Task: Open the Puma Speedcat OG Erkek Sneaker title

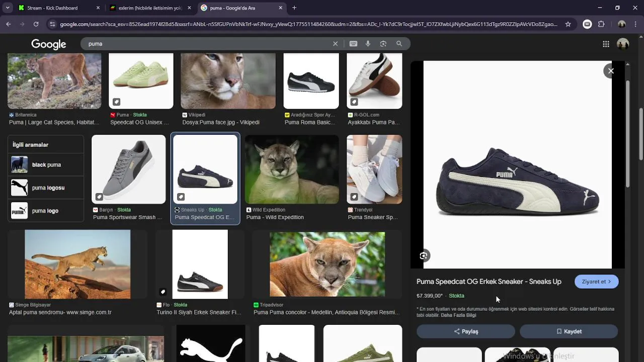Action: pyautogui.click(x=489, y=282)
